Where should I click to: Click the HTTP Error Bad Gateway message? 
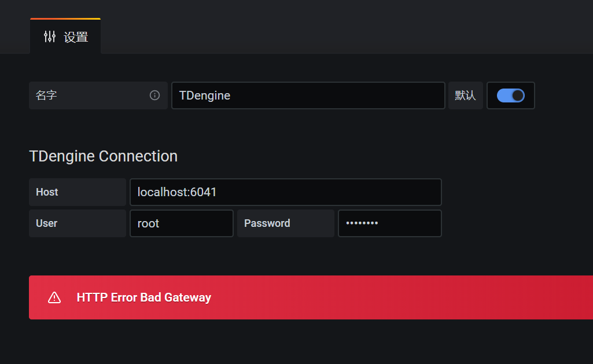tap(143, 297)
